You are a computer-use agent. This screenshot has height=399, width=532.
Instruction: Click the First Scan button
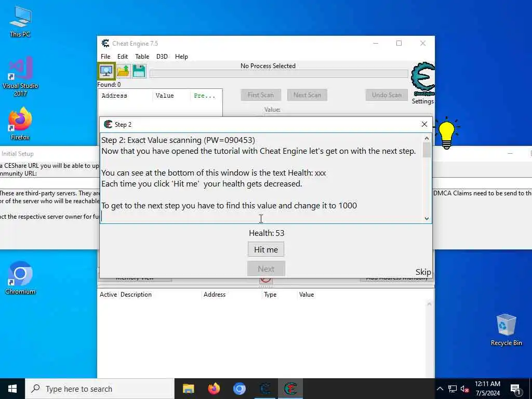(x=261, y=95)
